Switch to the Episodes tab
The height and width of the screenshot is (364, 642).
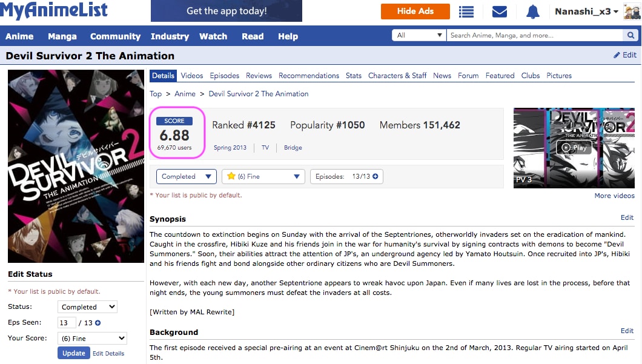click(224, 76)
